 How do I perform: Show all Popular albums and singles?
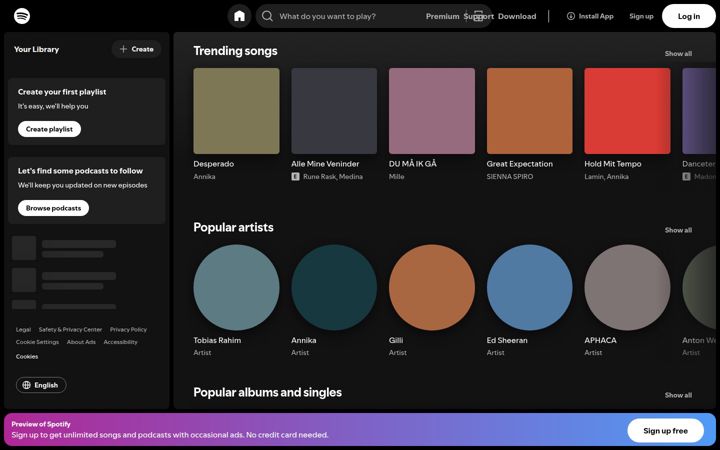tap(678, 395)
